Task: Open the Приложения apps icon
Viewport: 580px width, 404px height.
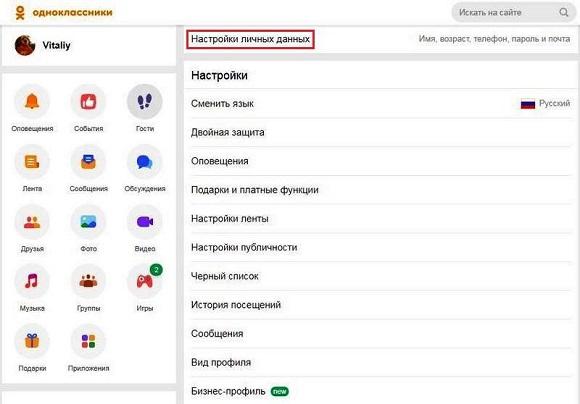Action: [x=88, y=341]
